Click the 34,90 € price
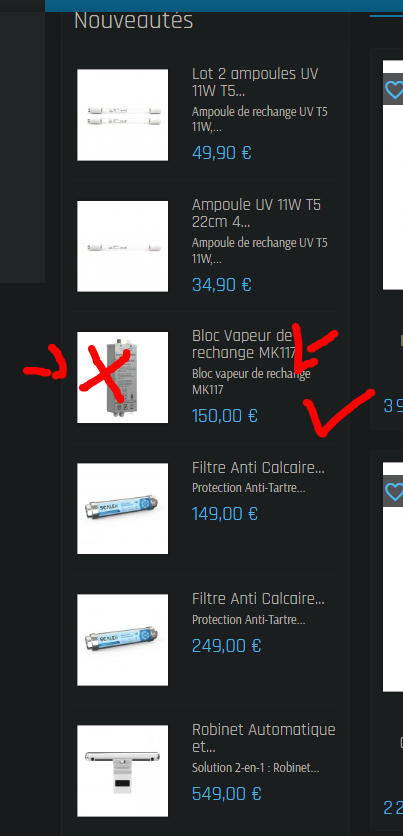 click(x=221, y=285)
